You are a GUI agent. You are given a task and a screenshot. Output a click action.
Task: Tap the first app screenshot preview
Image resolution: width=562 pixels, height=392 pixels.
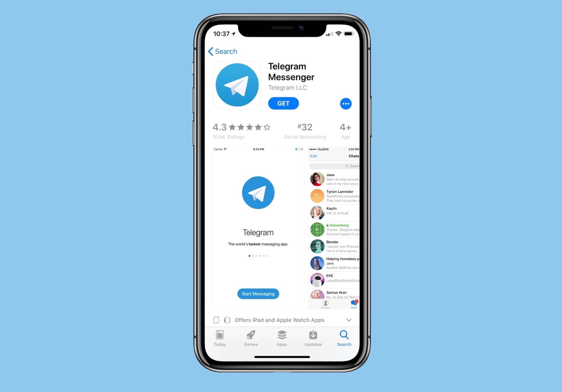pos(258,228)
